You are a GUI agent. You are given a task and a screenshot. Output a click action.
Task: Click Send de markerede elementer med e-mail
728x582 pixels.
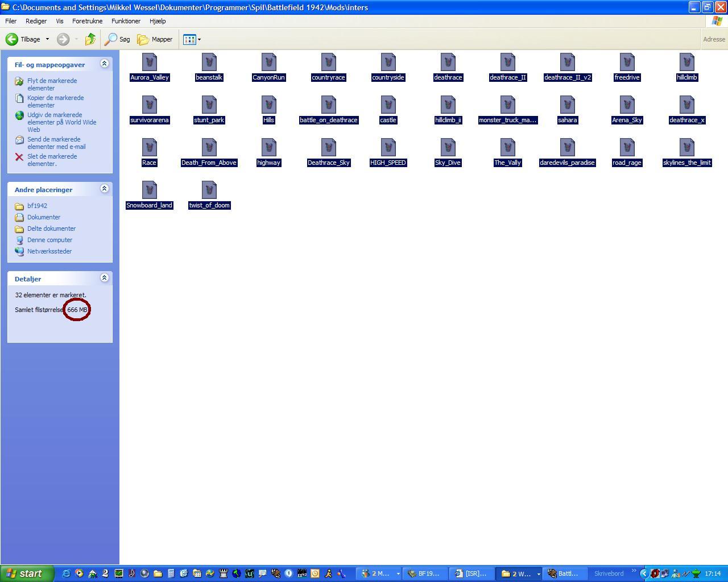[56, 143]
